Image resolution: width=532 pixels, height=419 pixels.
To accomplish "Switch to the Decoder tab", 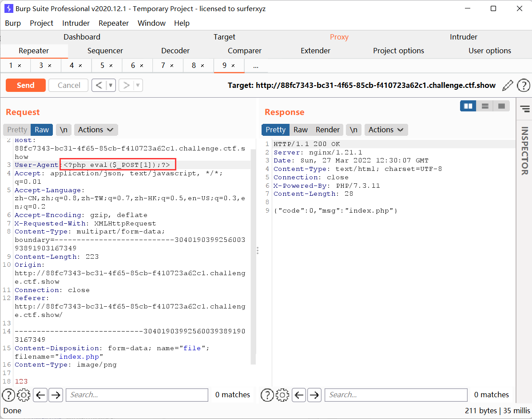I will click(x=175, y=51).
